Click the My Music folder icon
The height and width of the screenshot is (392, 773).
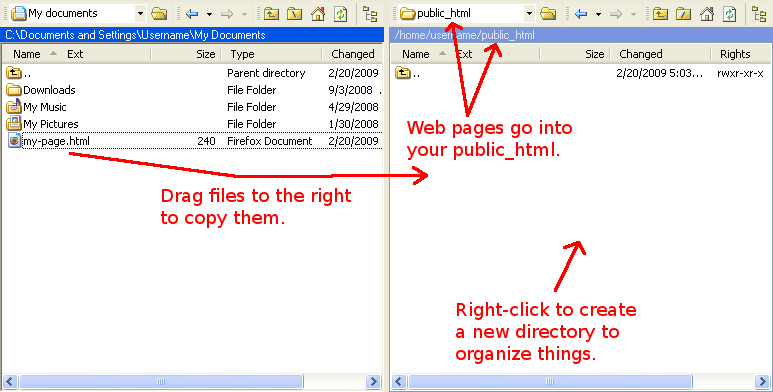14,107
